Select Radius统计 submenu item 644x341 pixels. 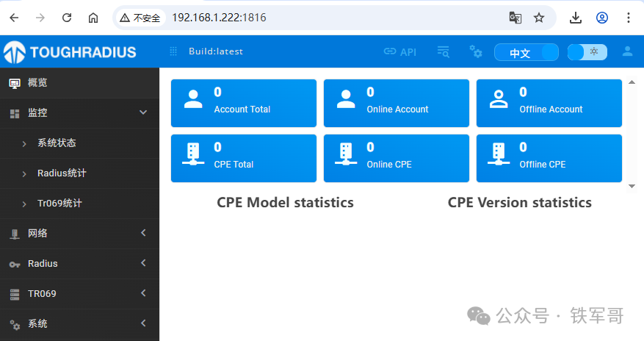pyautogui.click(x=62, y=173)
